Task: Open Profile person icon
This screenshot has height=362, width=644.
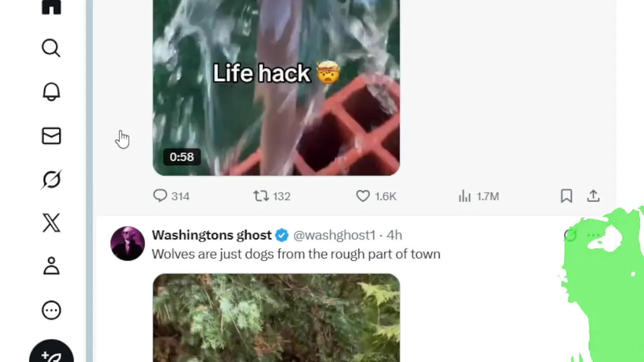Action: 51,266
